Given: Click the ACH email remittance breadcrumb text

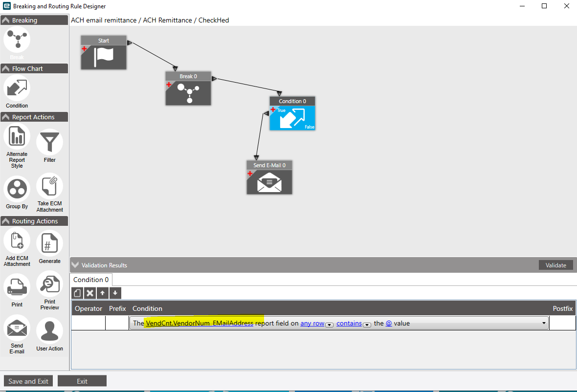Looking at the screenshot, I should 104,20.
